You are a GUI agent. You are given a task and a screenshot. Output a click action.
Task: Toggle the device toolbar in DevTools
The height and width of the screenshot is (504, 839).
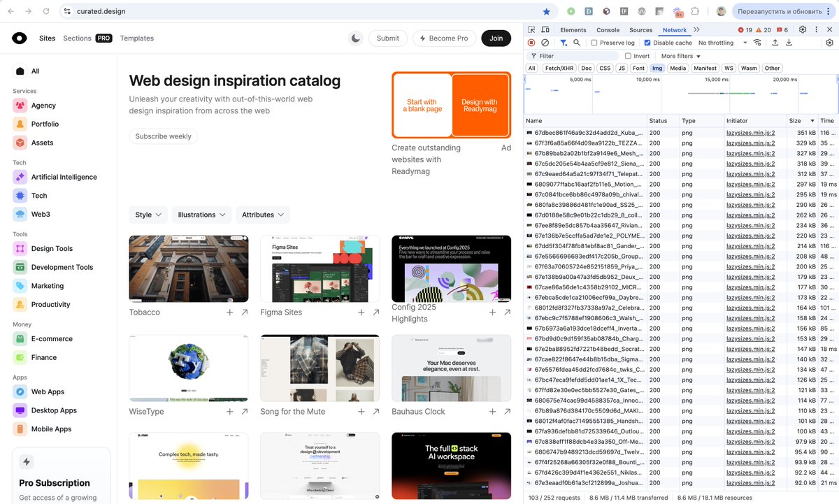[x=546, y=30]
